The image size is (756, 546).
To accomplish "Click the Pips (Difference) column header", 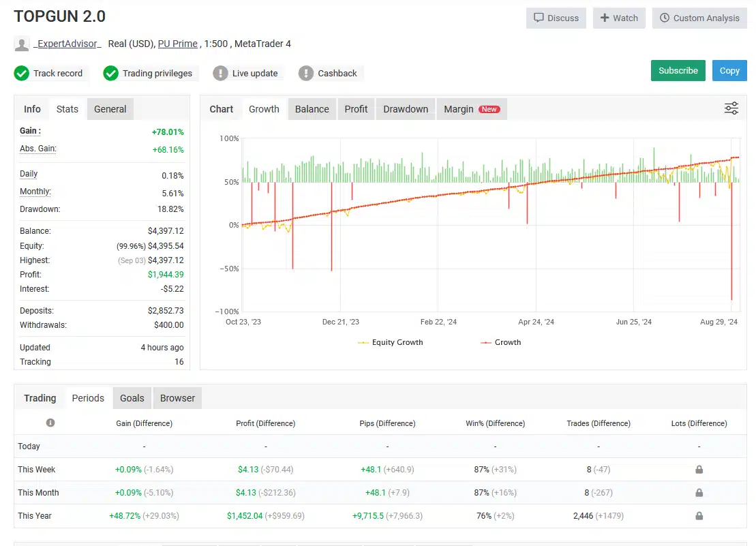I will click(387, 423).
